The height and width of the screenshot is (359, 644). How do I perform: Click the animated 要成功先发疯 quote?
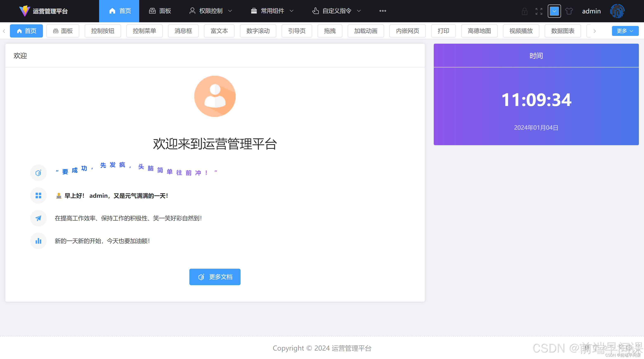[x=136, y=169]
